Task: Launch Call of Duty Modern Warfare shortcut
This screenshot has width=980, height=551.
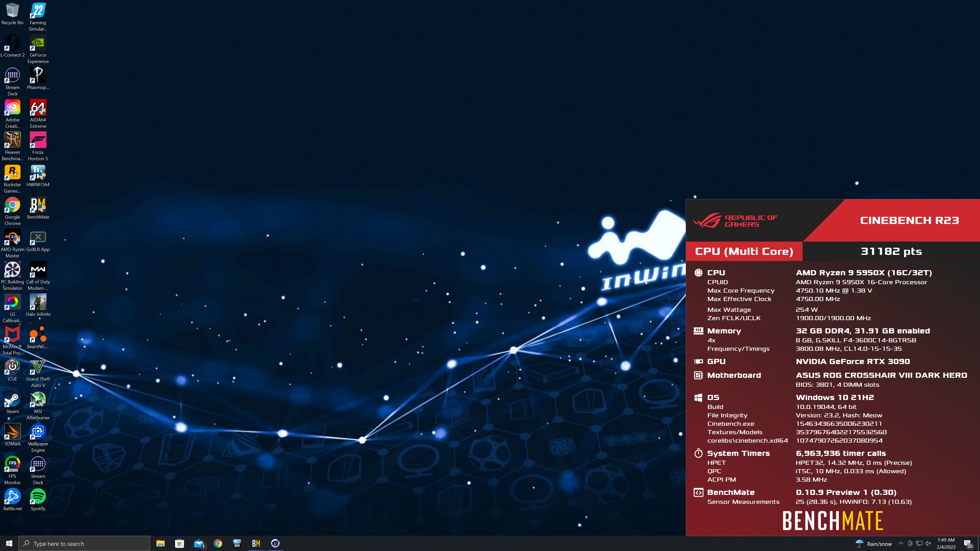Action: [x=38, y=276]
